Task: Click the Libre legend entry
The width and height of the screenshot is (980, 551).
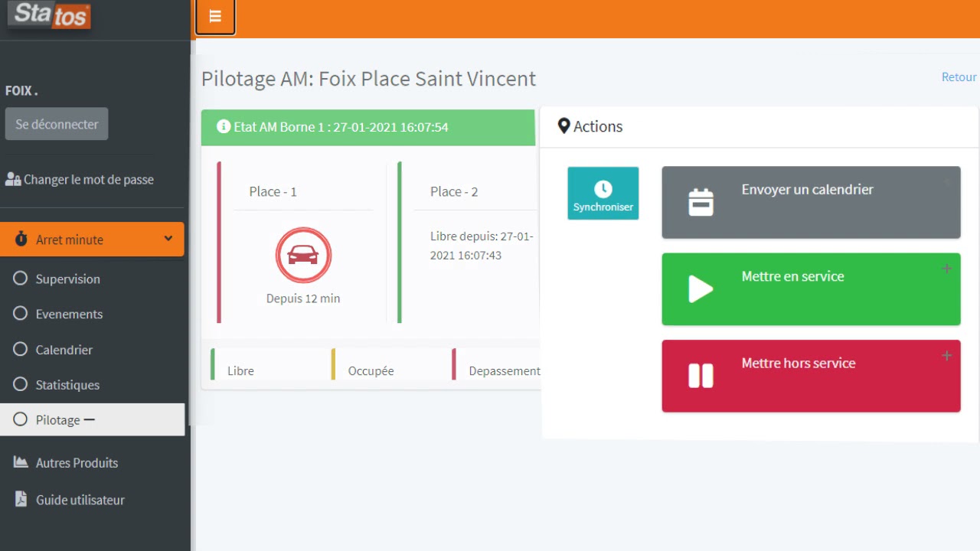Action: pyautogui.click(x=240, y=370)
